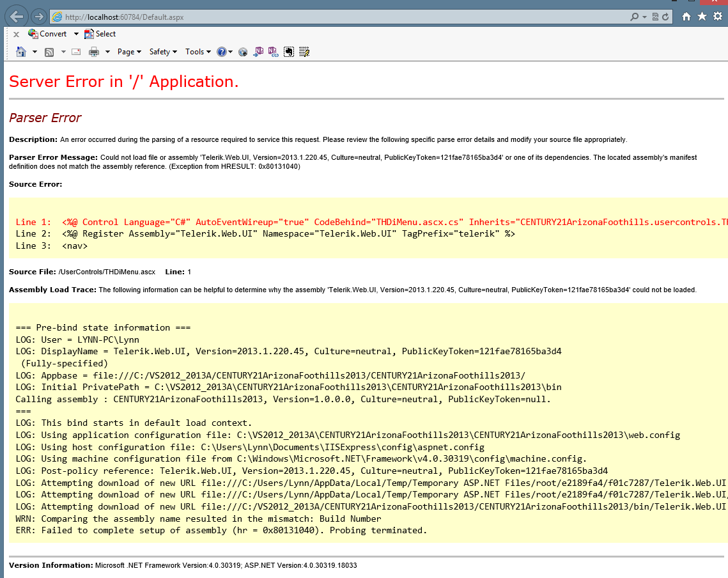Screen dimensions: 728x578
Task: Open the Tools gear icon menu
Action: coord(718,17)
